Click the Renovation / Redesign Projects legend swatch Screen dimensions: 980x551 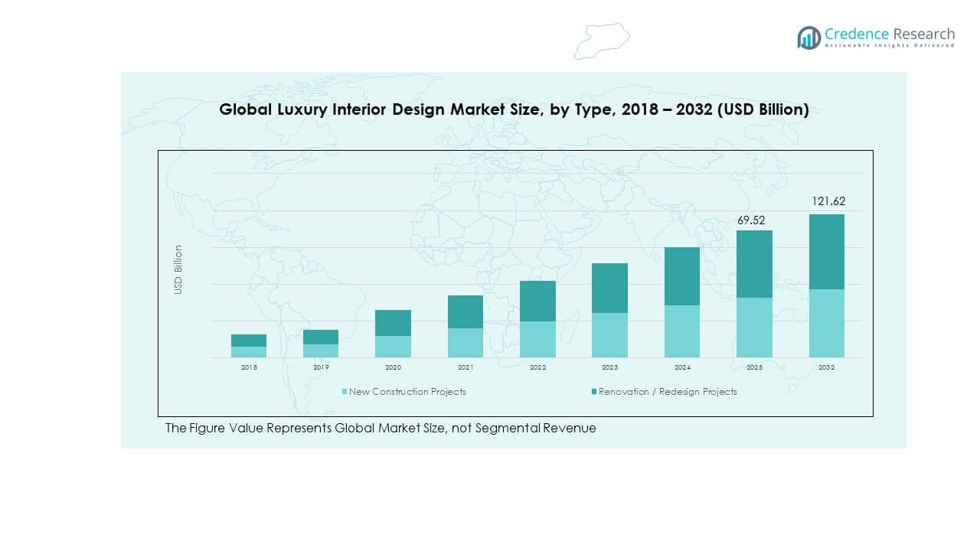coord(594,392)
